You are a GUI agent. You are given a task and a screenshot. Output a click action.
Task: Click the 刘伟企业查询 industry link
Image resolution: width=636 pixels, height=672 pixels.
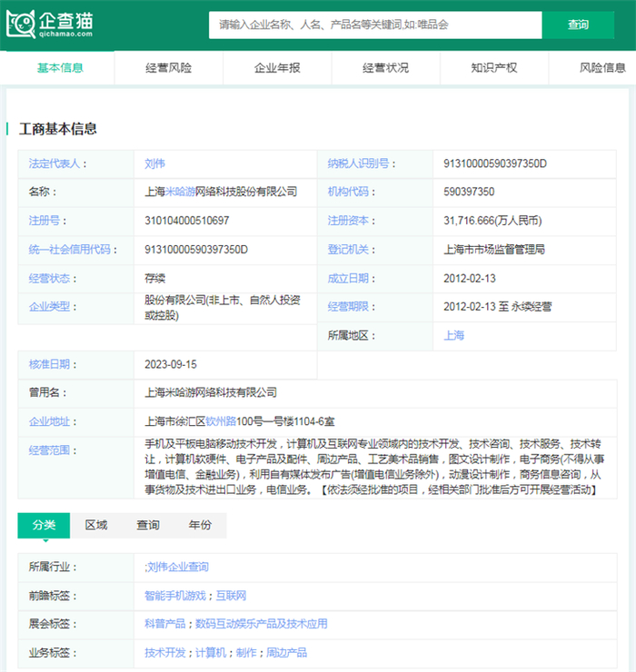point(177,568)
